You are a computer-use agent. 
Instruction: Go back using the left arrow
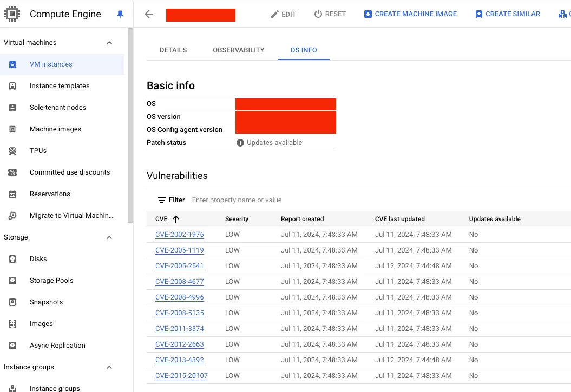149,14
